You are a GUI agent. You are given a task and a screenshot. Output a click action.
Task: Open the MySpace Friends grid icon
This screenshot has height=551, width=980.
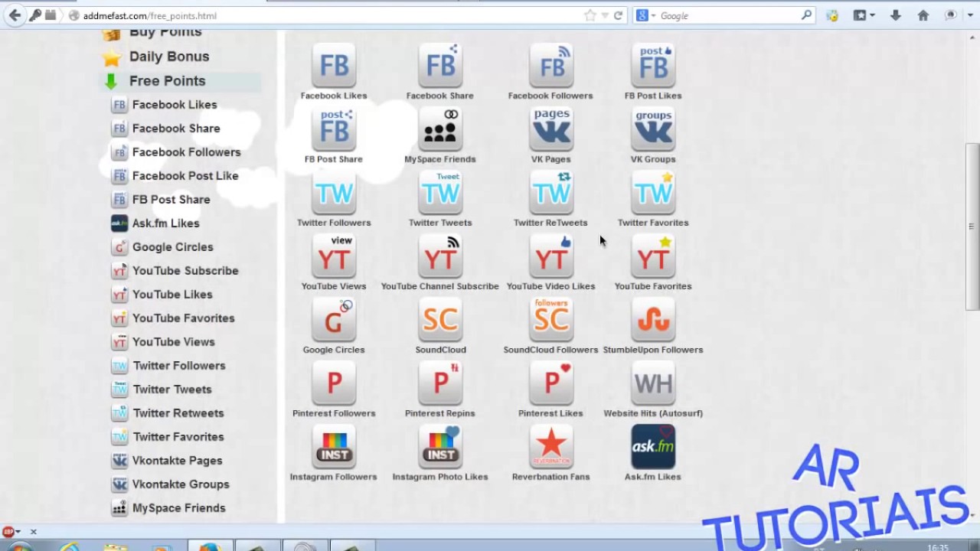tap(440, 129)
